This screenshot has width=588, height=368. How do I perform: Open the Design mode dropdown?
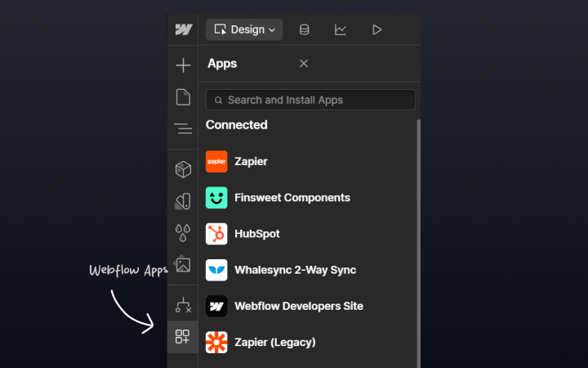244,29
